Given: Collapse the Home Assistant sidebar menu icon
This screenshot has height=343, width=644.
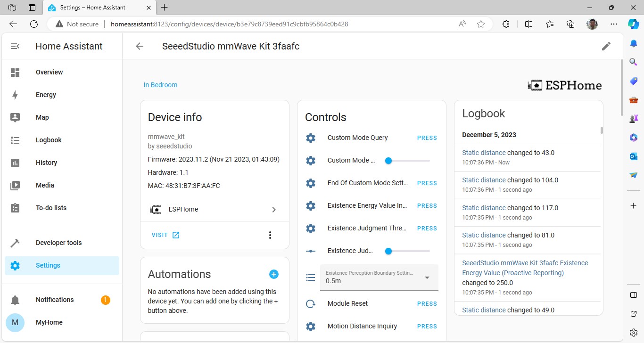Looking at the screenshot, I should 15,46.
